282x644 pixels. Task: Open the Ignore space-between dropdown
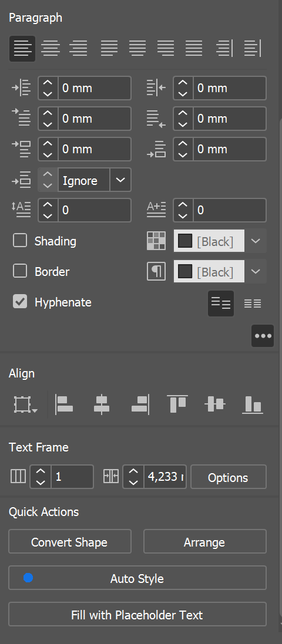tap(120, 180)
